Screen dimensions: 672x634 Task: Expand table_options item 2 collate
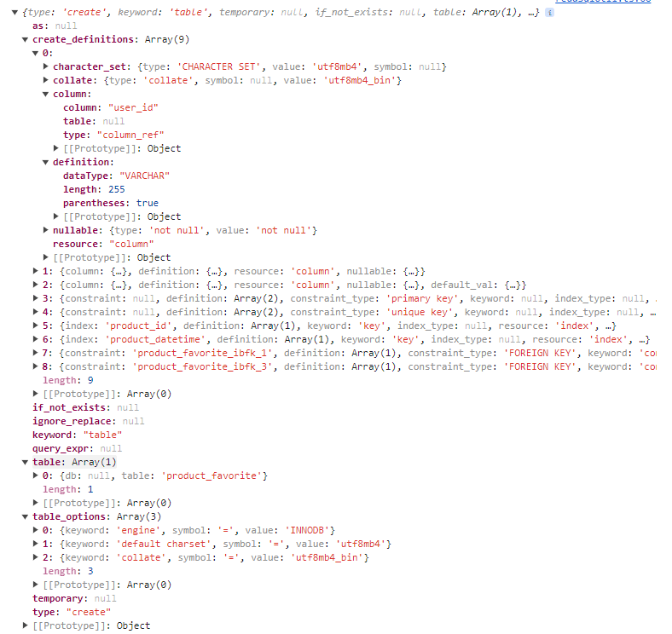coord(36,558)
